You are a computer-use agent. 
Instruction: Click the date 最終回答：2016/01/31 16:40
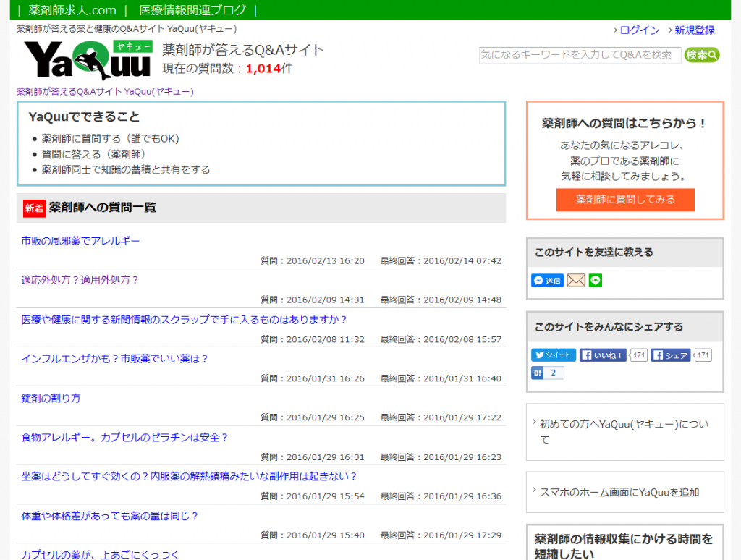(441, 378)
